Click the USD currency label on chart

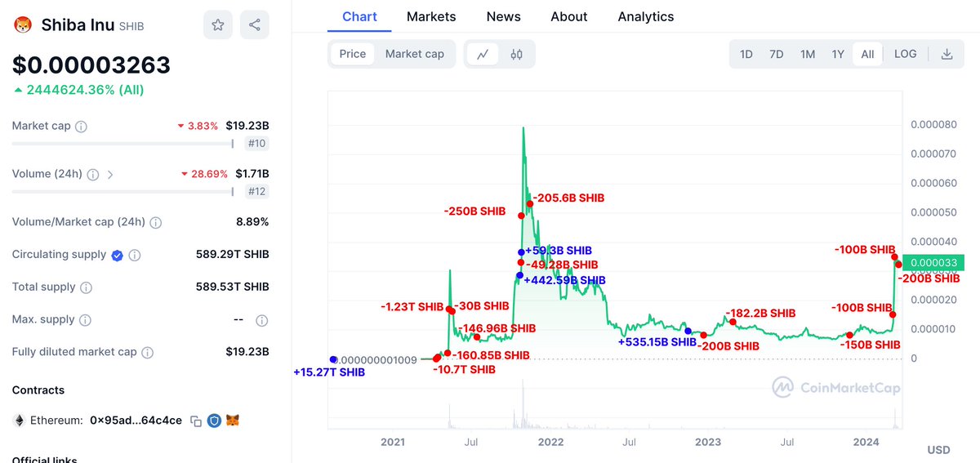coord(938,450)
